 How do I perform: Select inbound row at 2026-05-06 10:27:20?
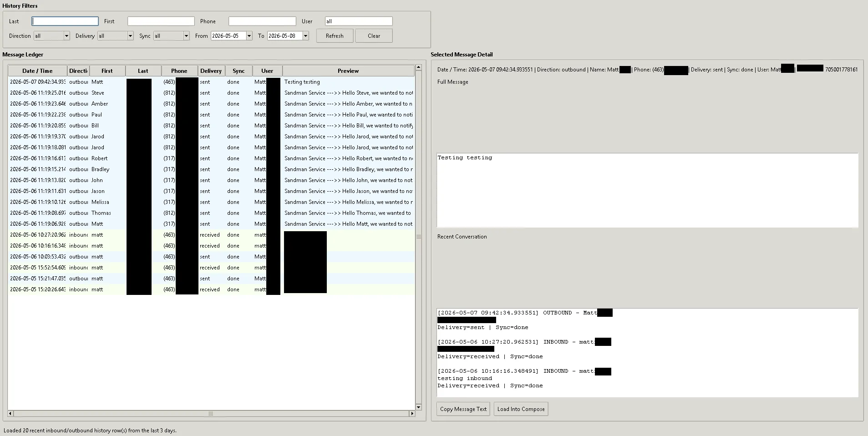click(211, 235)
